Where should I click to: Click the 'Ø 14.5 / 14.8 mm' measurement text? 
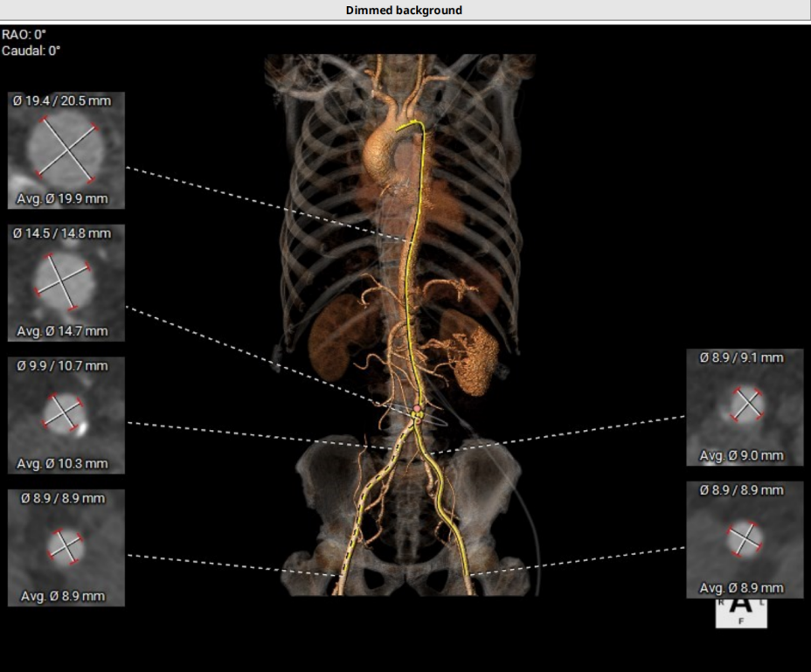[x=62, y=233]
